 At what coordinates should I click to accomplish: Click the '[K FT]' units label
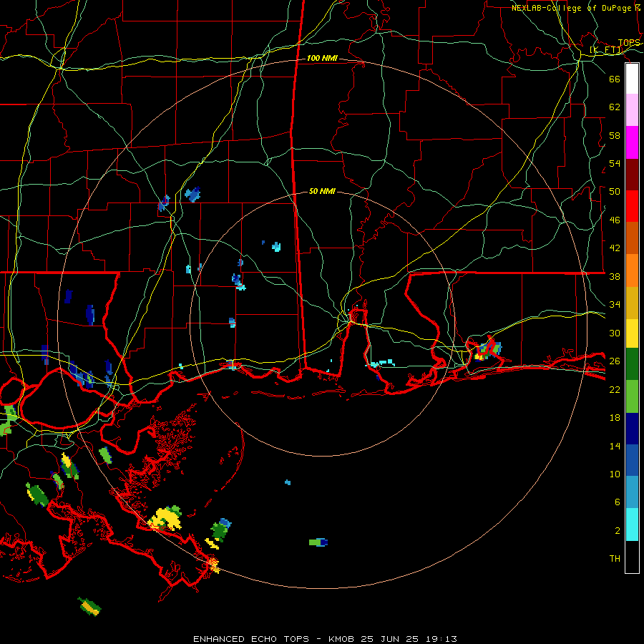(606, 50)
